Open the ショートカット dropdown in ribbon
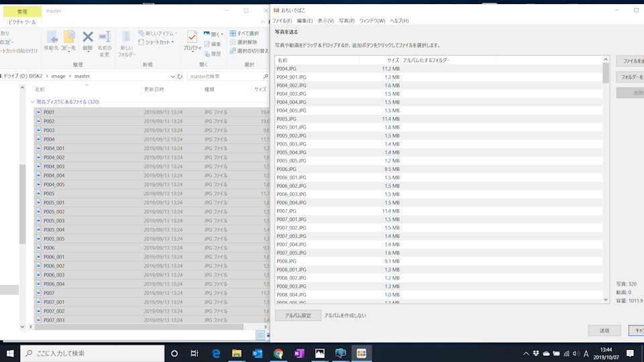The width and height of the screenshot is (644, 362). pyautogui.click(x=156, y=42)
